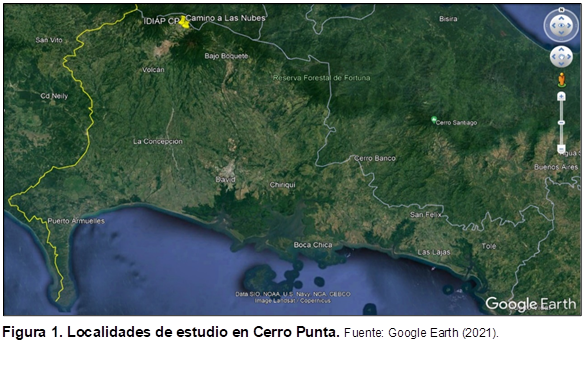Viewport: 585px width, 370px height.
Task: Click the yellow IDIAP CP placemark pin
Action: pos(184,23)
